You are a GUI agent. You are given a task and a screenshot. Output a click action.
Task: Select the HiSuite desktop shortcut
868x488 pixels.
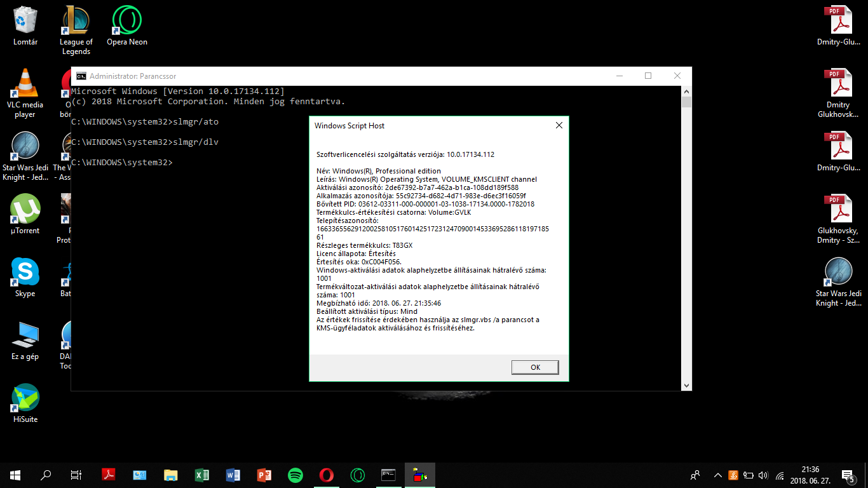[25, 403]
